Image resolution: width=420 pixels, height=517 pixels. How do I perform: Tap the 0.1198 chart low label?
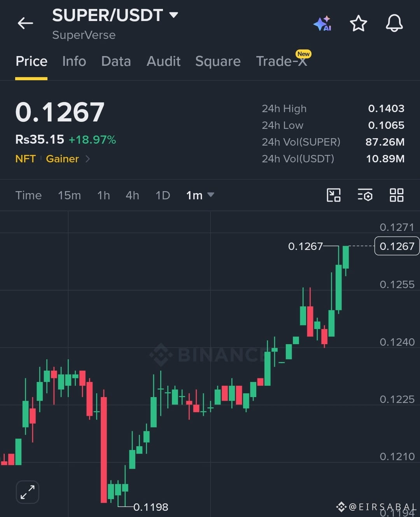coord(151,507)
